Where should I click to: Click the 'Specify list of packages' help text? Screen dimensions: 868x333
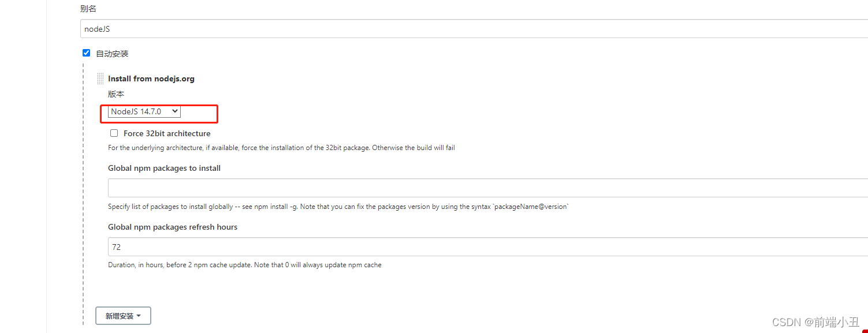pyautogui.click(x=338, y=207)
